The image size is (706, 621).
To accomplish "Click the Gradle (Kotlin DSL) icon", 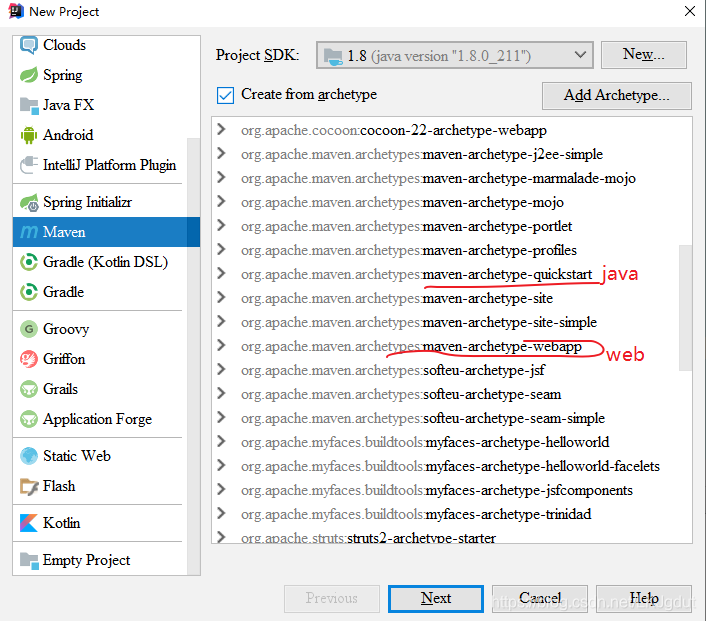I will (29, 262).
